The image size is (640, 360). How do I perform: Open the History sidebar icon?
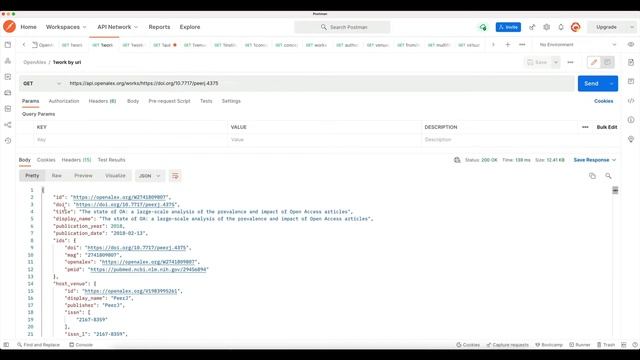tap(8, 140)
